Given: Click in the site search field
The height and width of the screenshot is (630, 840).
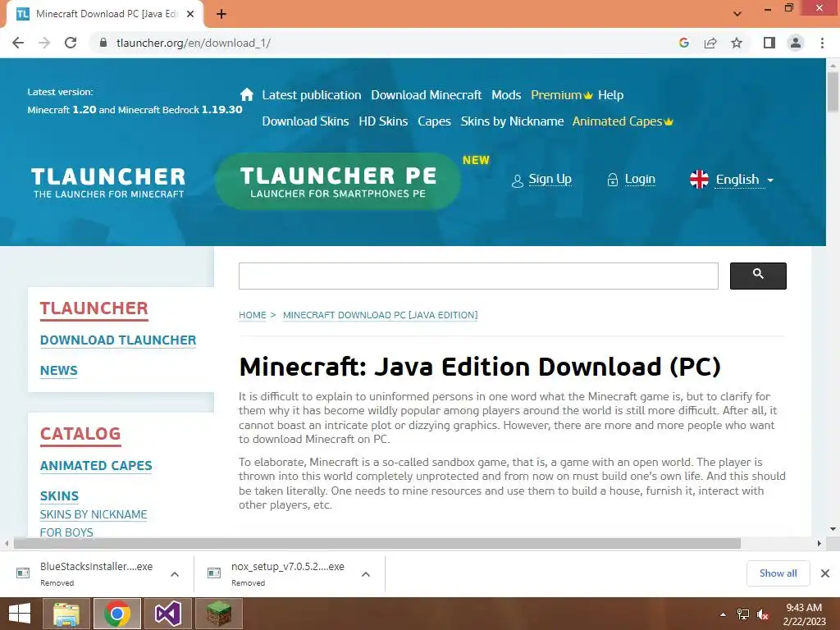Looking at the screenshot, I should click(x=478, y=276).
